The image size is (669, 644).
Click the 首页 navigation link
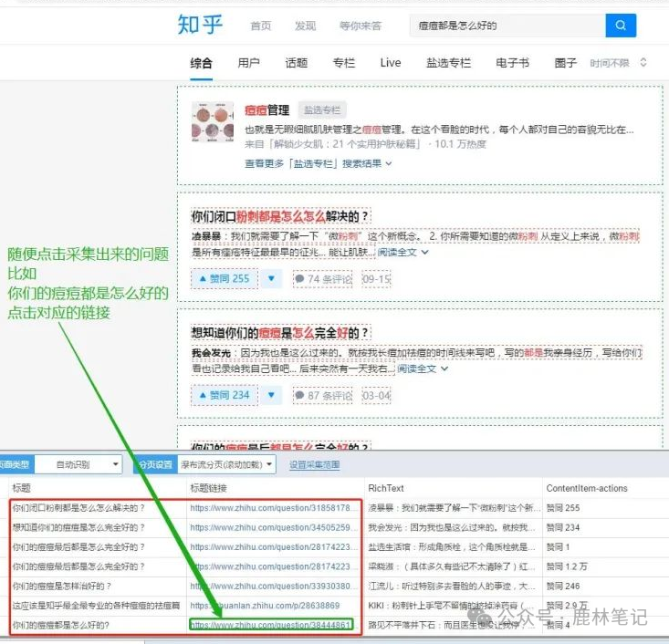tap(261, 26)
